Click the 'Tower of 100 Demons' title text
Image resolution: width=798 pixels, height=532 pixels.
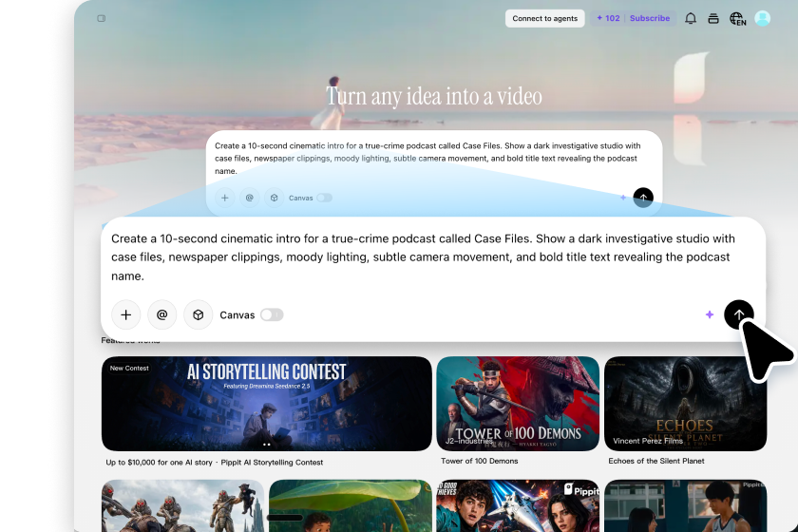coord(480,461)
